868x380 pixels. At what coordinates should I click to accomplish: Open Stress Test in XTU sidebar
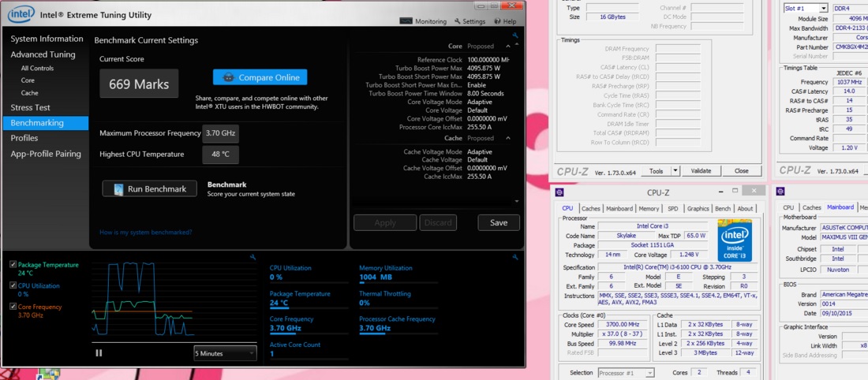point(30,107)
